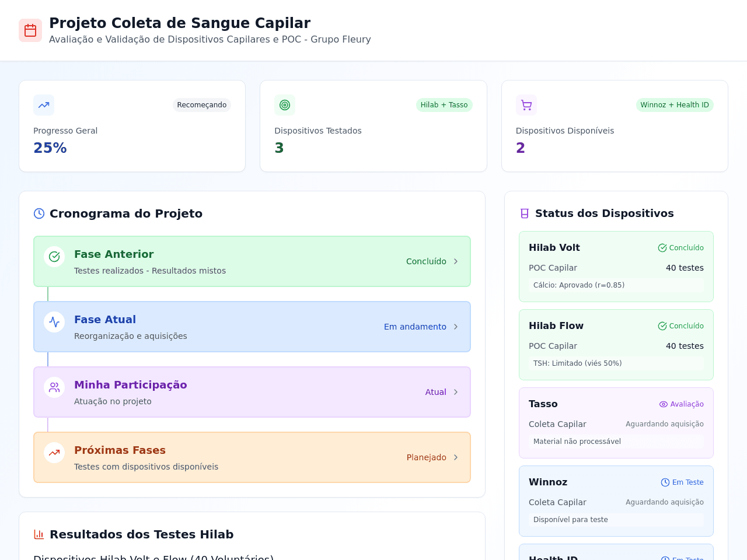
Task: Select the Hilab Volt device name
Action: coord(554,248)
